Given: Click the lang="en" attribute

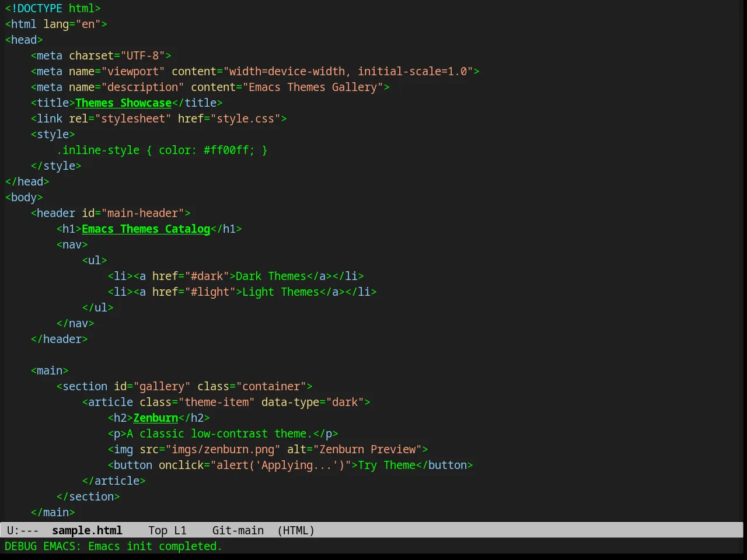Looking at the screenshot, I should coord(72,24).
